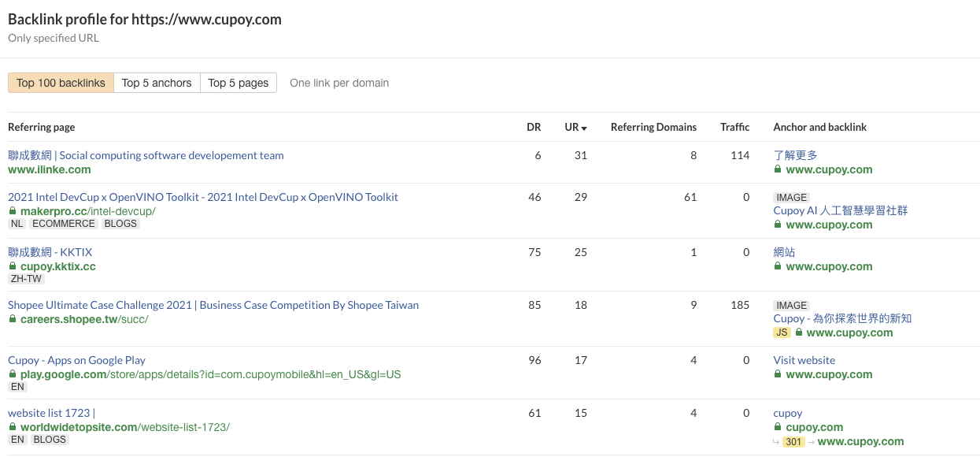
Task: Sort by Referring Domains column header
Action: 653,127
